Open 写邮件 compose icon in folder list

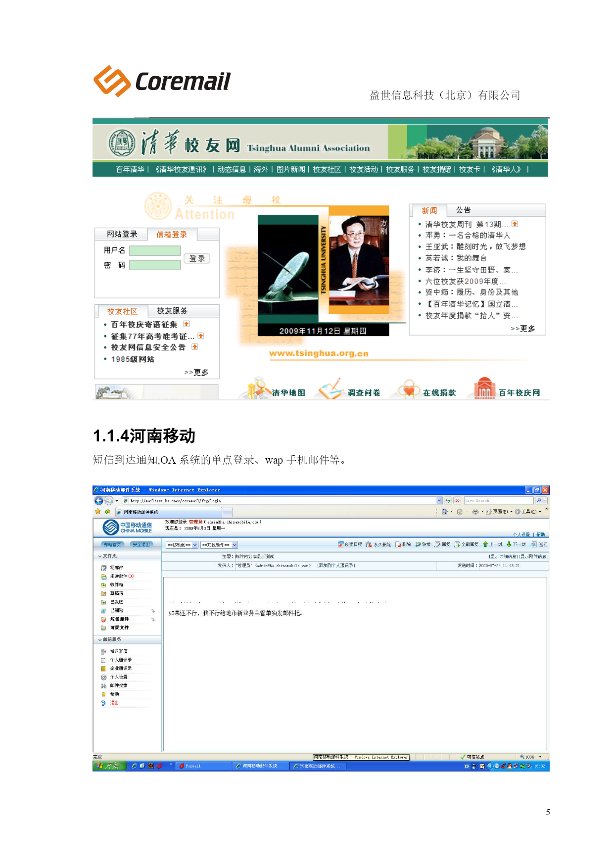[x=104, y=568]
